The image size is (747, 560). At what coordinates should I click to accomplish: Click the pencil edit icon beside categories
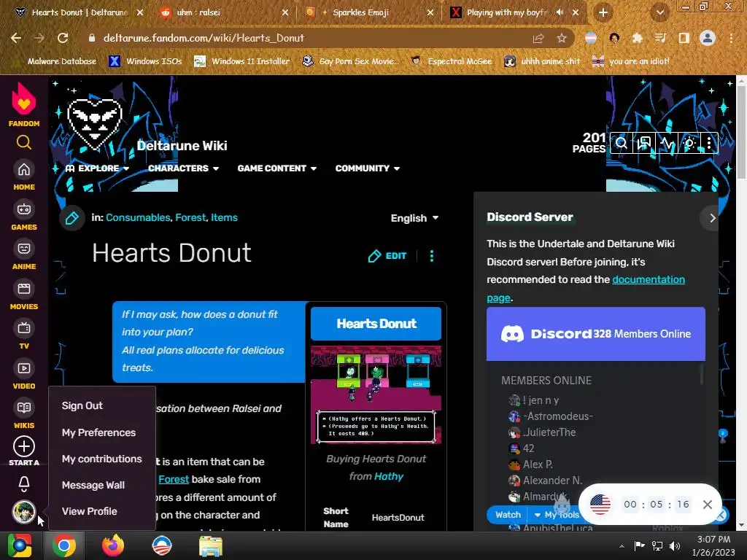click(72, 218)
